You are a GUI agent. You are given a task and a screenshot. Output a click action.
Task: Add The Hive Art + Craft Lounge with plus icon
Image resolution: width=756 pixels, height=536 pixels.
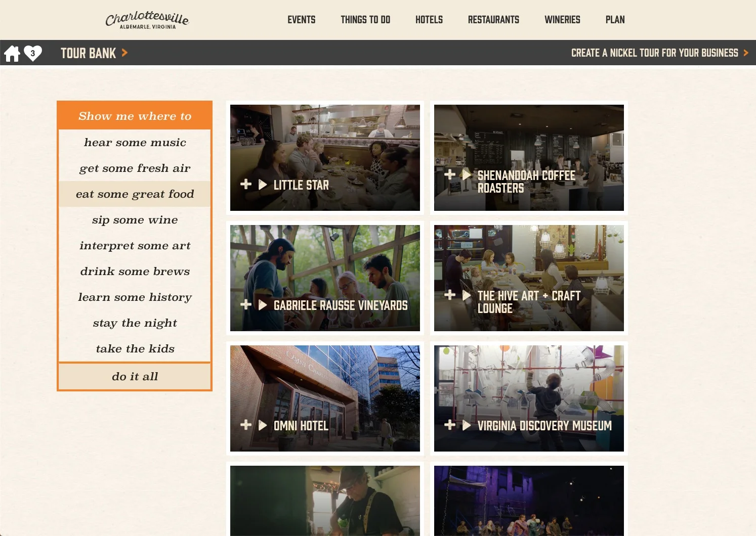pyautogui.click(x=450, y=295)
